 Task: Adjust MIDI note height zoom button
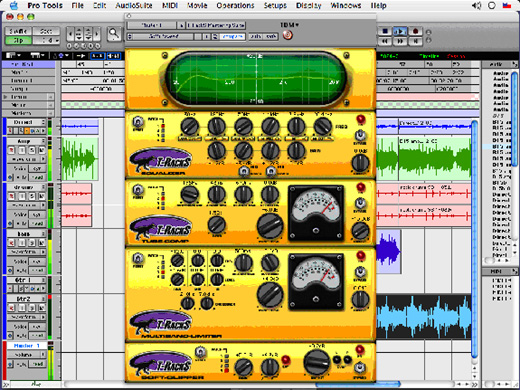point(88,34)
